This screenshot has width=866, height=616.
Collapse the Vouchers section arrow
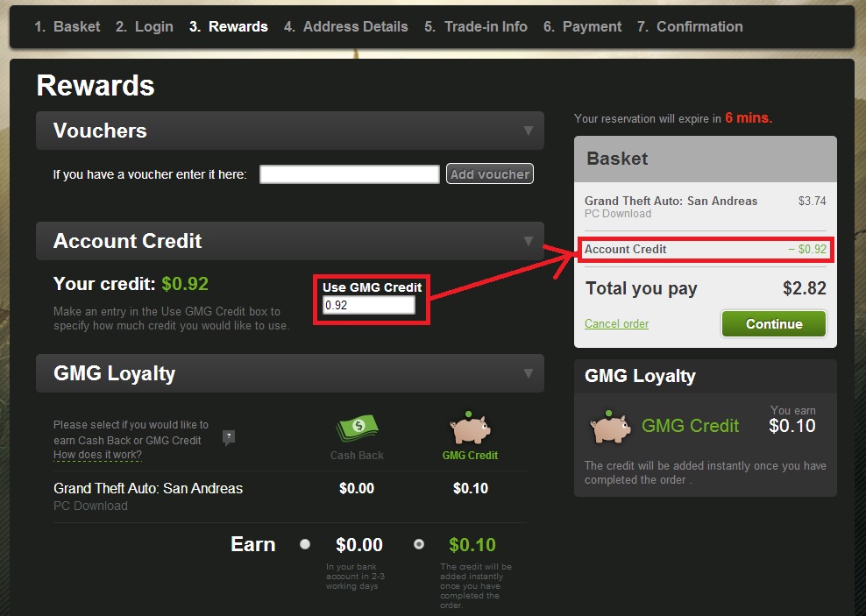pyautogui.click(x=528, y=131)
